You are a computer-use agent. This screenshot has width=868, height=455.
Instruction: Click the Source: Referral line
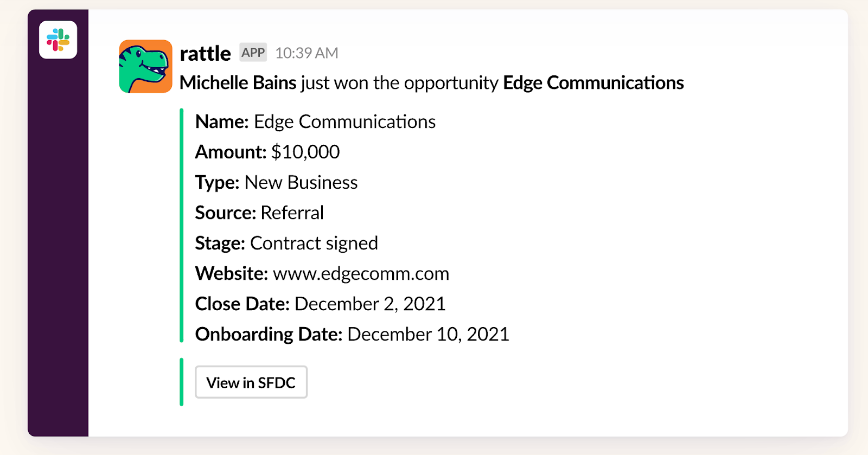pos(259,213)
